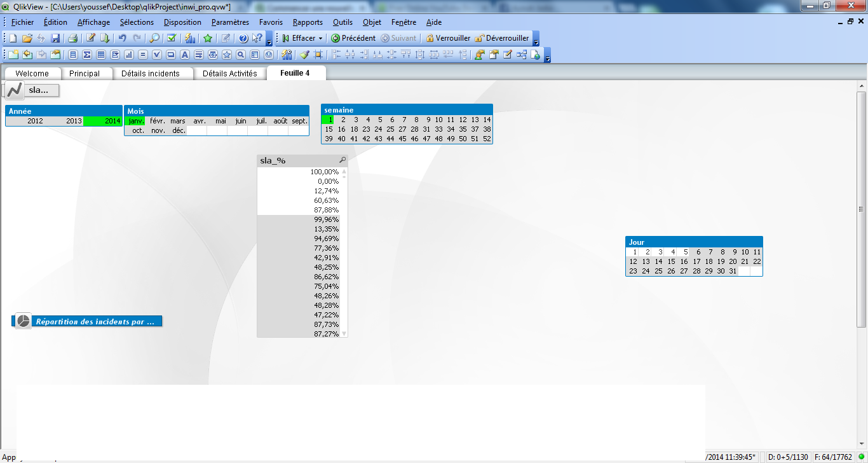Open the Edit Script icon
The height and width of the screenshot is (463, 868).
(91, 38)
